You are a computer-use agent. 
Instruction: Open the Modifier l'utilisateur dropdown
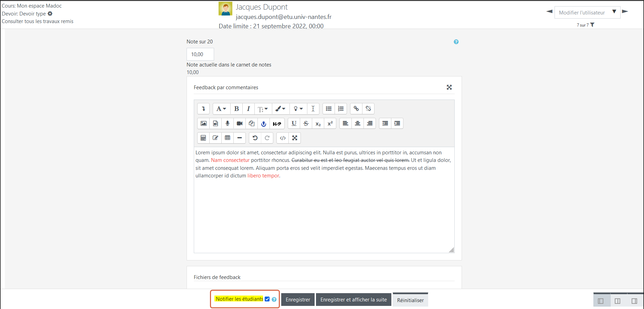(587, 12)
